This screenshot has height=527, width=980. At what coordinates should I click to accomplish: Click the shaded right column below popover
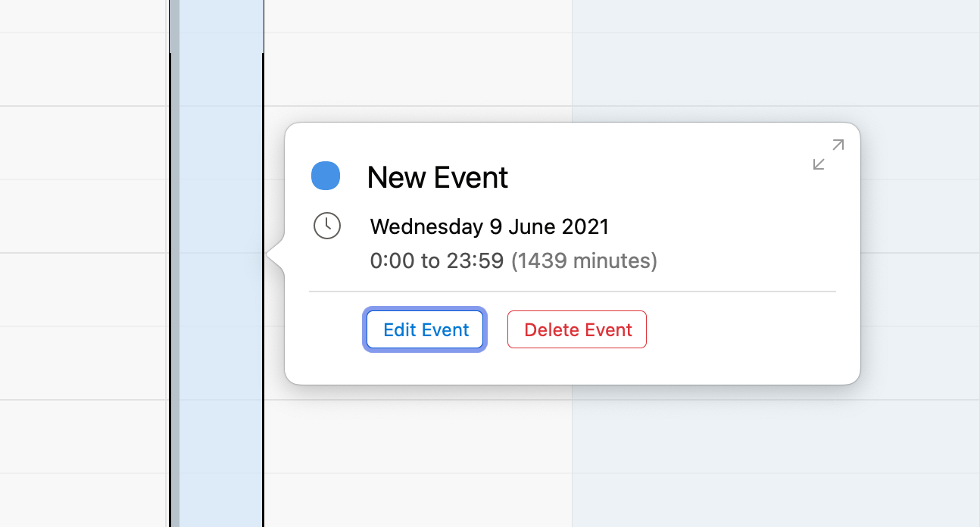pos(772,454)
